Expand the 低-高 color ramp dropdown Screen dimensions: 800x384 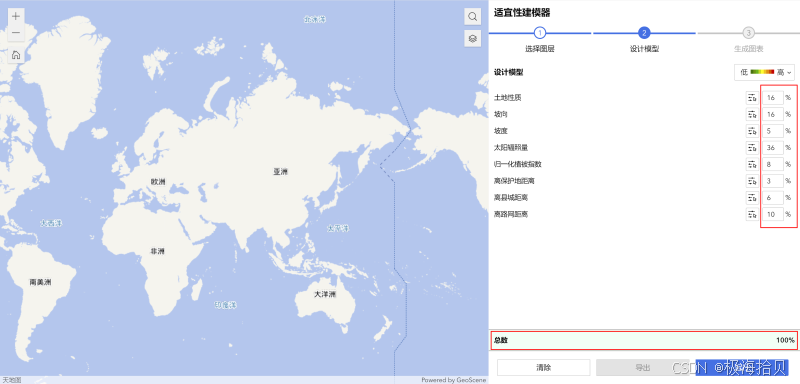[764, 72]
